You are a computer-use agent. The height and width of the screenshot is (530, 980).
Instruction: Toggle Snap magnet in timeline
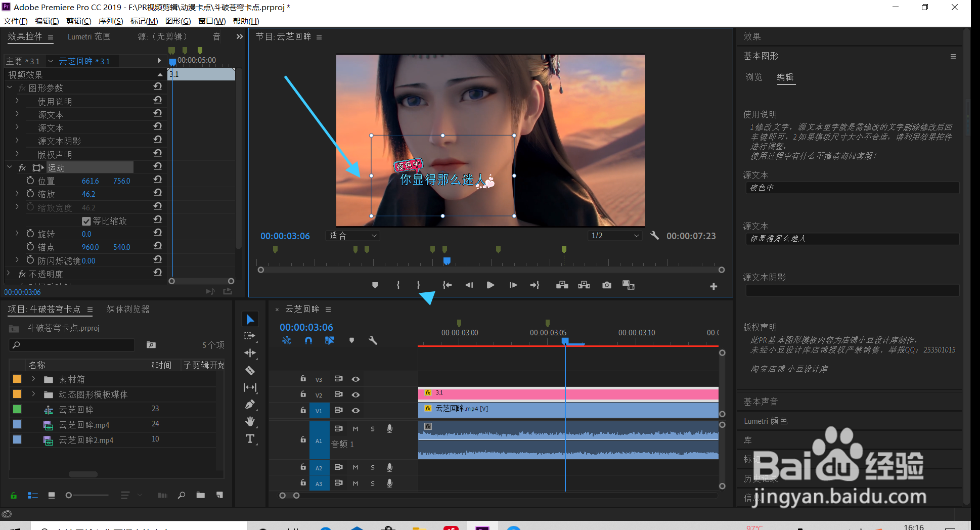coord(308,341)
